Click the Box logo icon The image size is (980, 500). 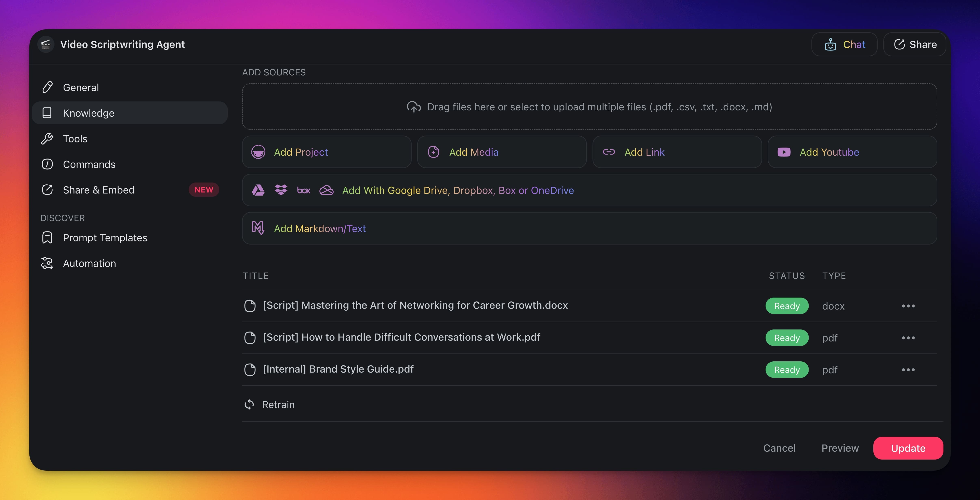pyautogui.click(x=303, y=190)
